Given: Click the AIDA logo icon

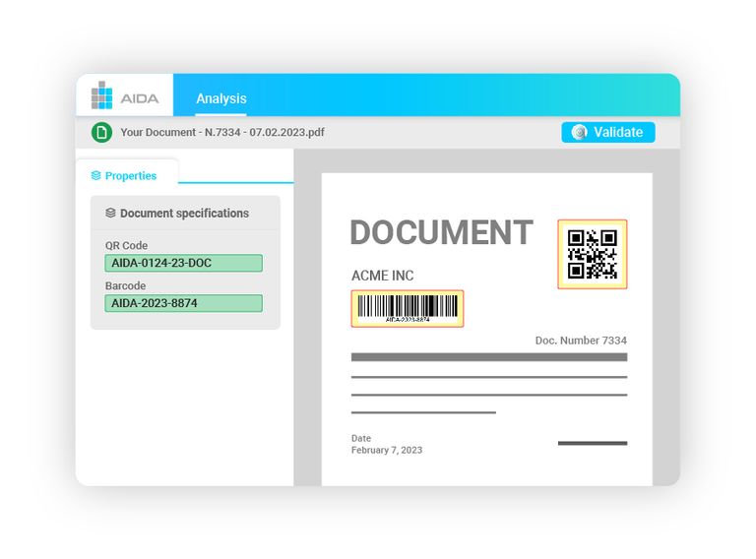Looking at the screenshot, I should click(101, 95).
